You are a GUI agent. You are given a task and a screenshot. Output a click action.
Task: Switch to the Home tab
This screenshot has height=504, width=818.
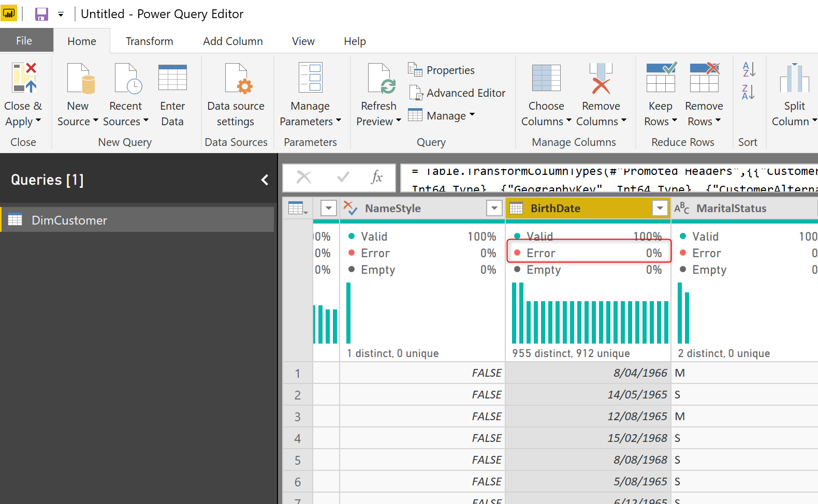[82, 41]
